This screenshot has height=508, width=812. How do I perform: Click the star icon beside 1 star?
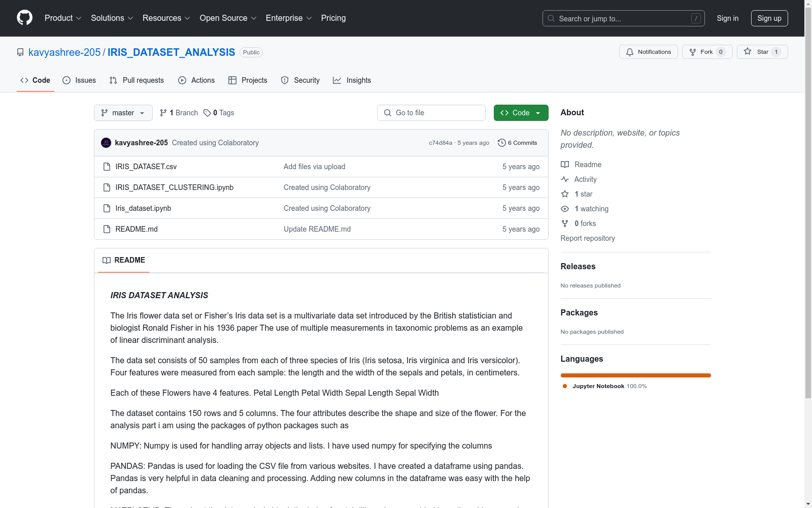coord(565,194)
